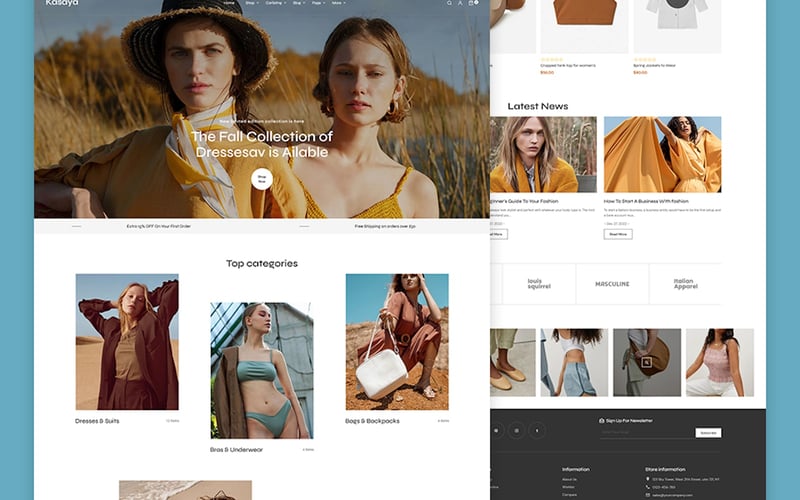
Task: Click the icon overlay on the brown bag photo
Action: coord(646,362)
